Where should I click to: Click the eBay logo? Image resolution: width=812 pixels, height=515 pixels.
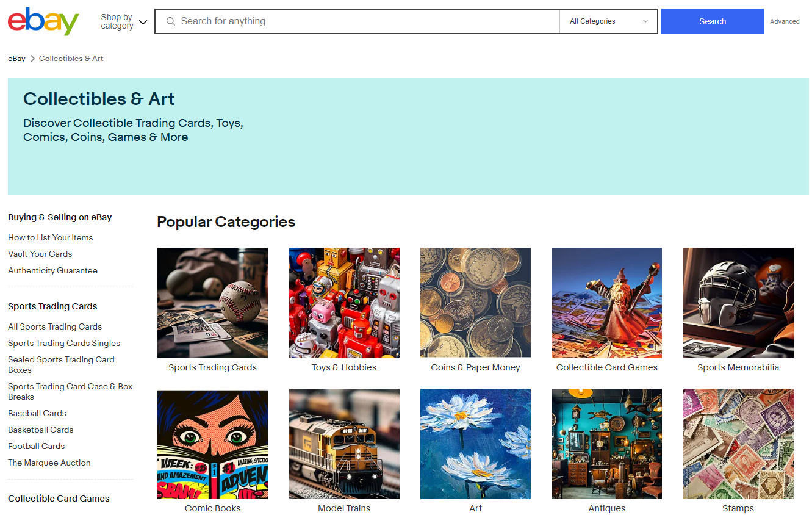point(43,21)
